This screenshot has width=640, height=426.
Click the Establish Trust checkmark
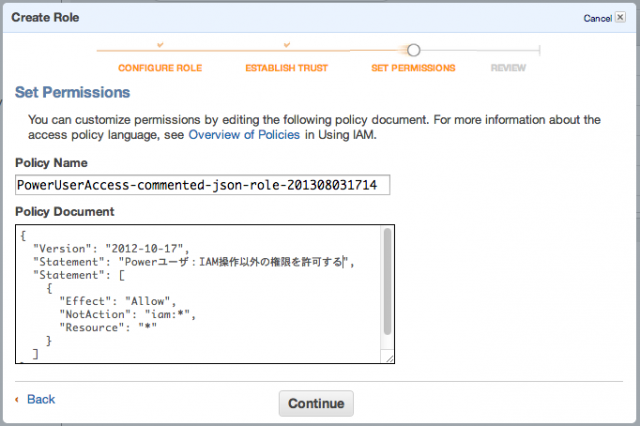pyautogui.click(x=287, y=44)
